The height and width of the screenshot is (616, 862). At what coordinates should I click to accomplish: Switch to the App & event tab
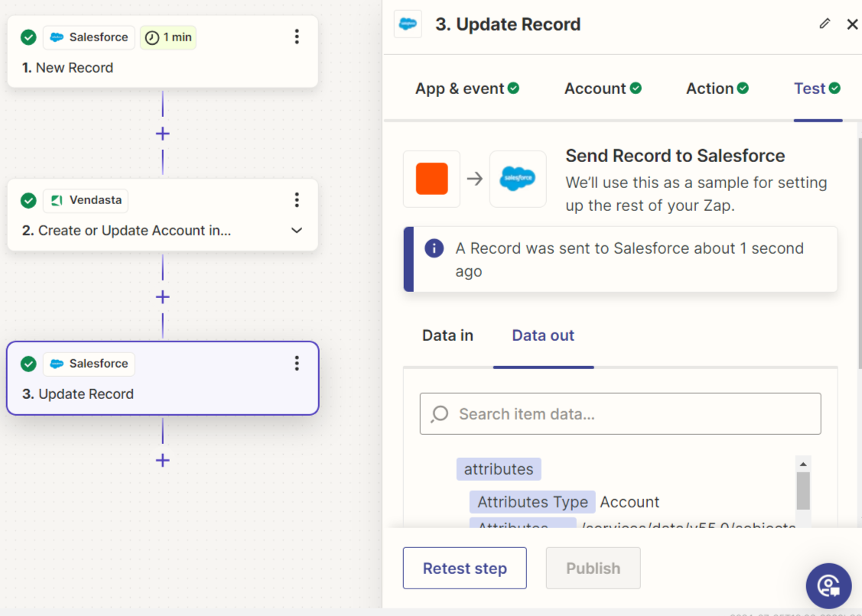click(x=467, y=89)
